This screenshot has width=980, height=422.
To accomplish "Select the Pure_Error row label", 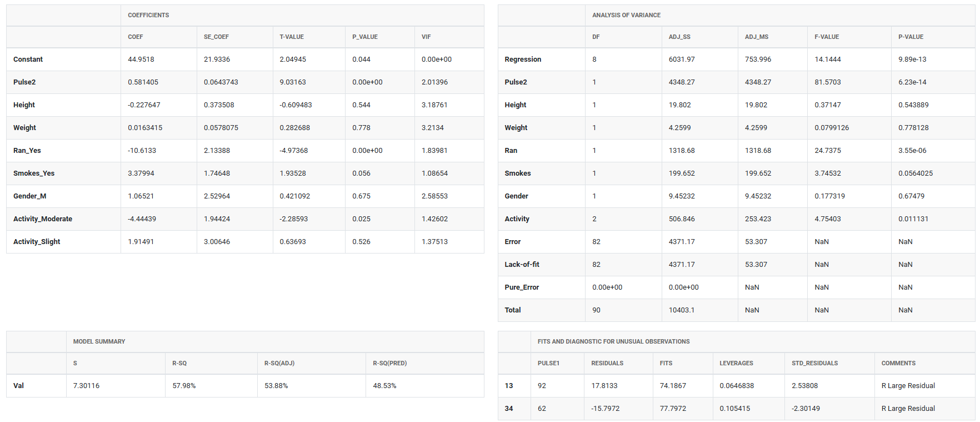I will tap(522, 287).
